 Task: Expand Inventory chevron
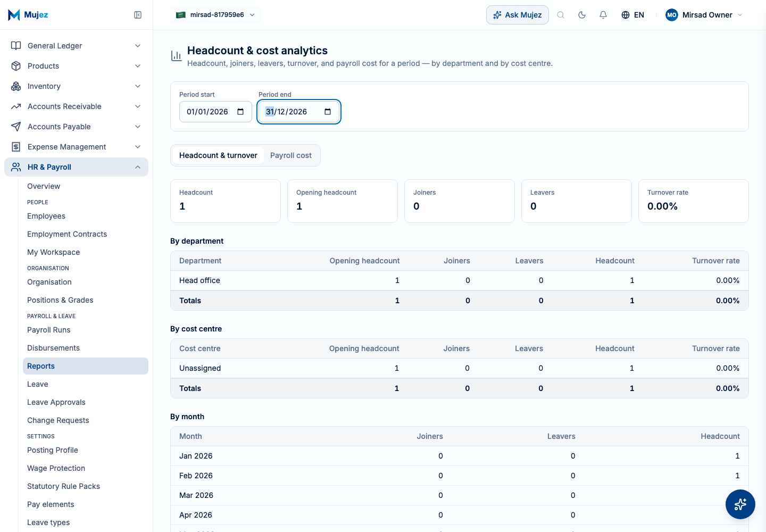(x=138, y=86)
